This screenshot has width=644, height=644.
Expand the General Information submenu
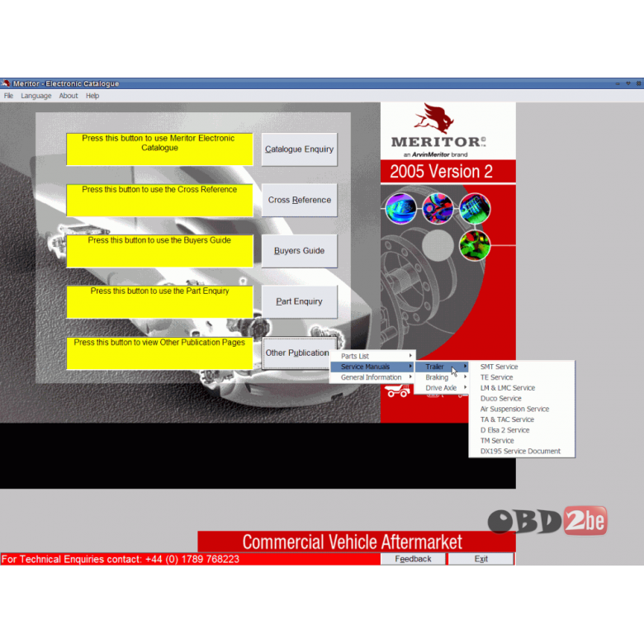373,377
